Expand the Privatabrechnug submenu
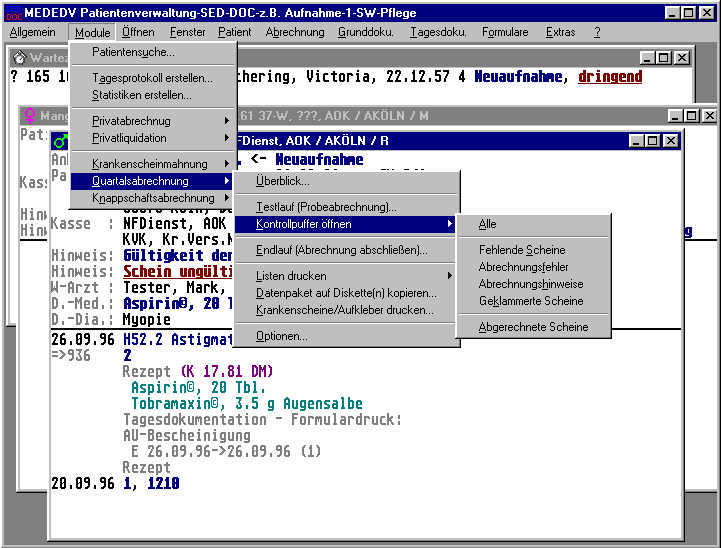This screenshot has width=721, height=548. click(x=154, y=121)
